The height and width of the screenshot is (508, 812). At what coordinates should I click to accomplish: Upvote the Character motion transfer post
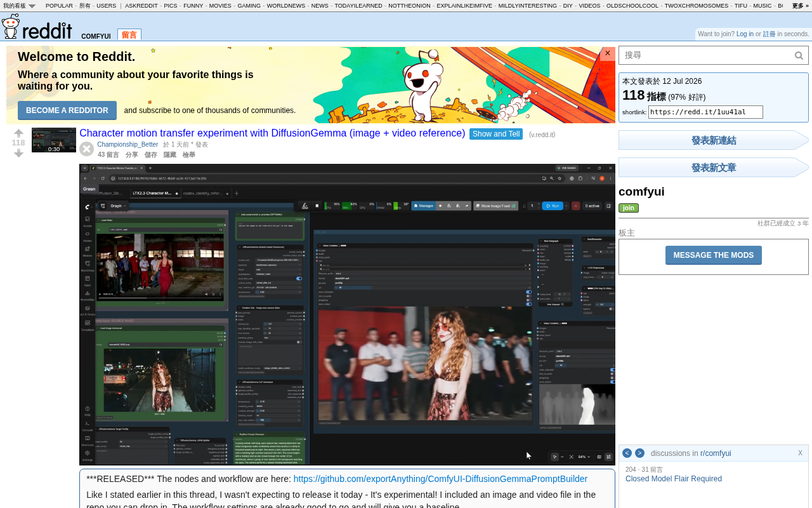click(x=18, y=133)
